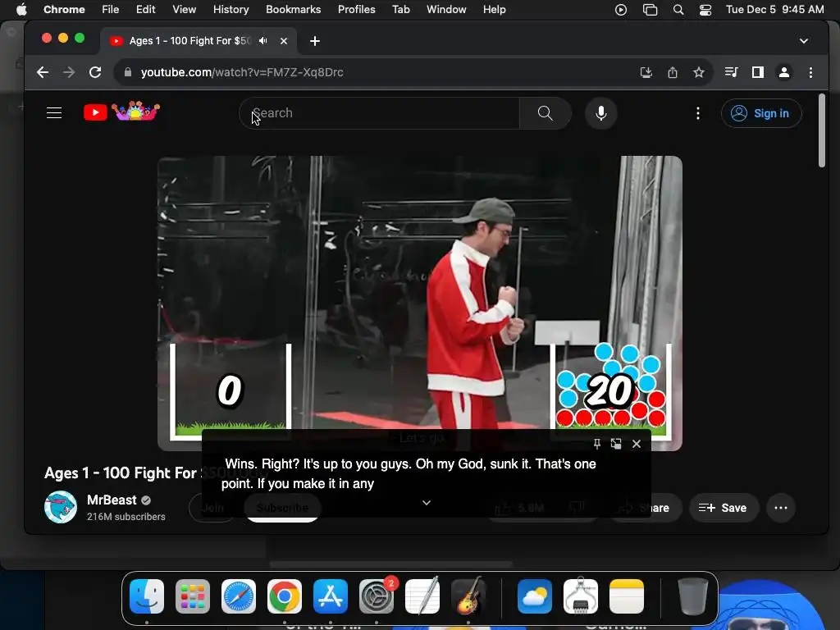This screenshot has height=630, width=840.
Task: Focus the YouTube Search field
Action: pos(379,113)
